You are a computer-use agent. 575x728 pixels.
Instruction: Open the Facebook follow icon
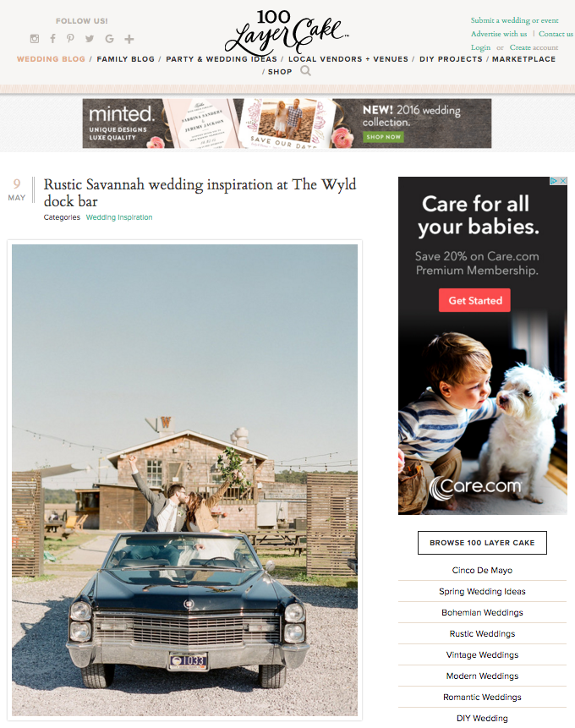coord(53,39)
